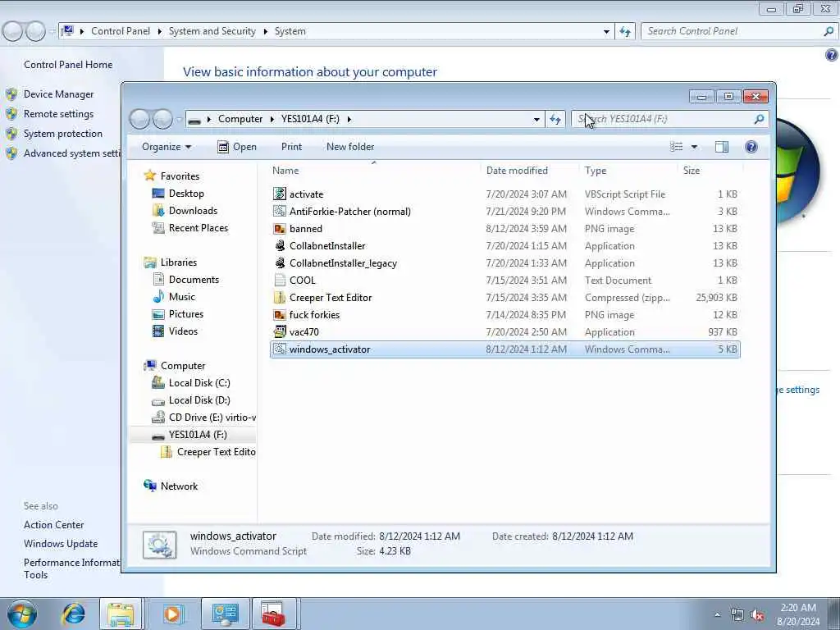Click the volume muted tray icon
Screen dimensions: 840x630
757,615
